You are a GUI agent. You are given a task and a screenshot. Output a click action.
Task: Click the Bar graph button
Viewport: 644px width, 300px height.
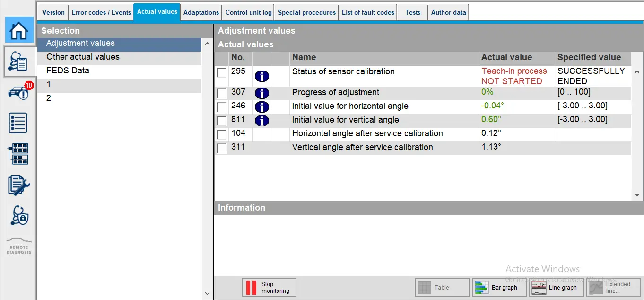(x=499, y=288)
